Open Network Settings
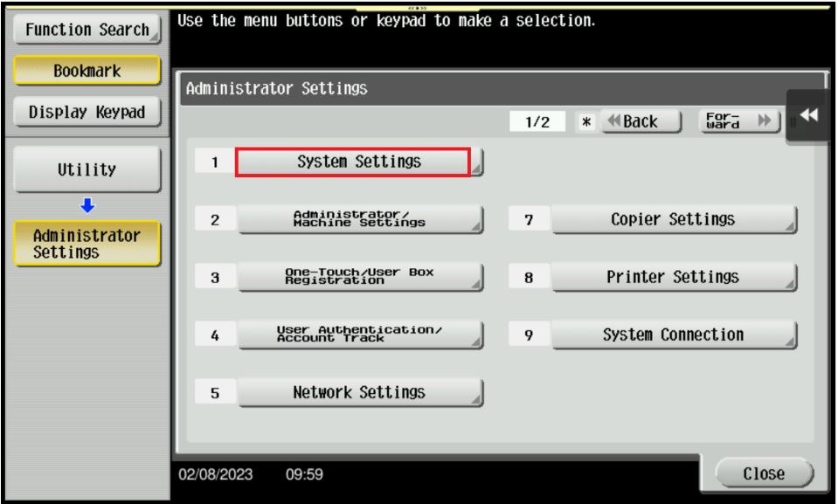Image resolution: width=838 pixels, height=504 pixels. coord(359,392)
